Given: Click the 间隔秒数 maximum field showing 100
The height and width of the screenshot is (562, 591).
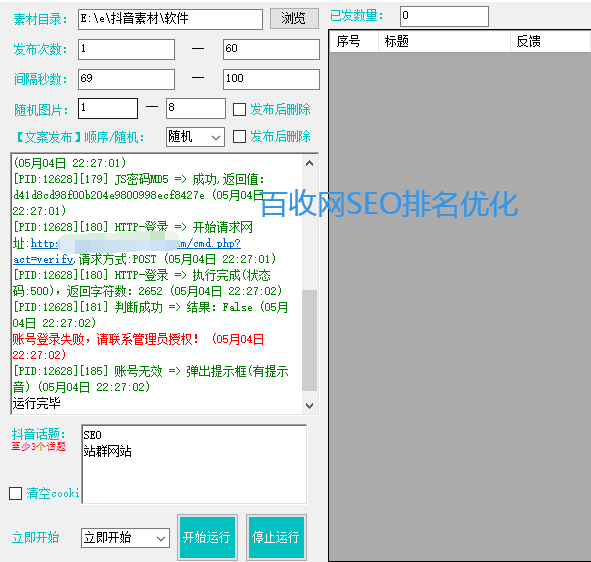Looking at the screenshot, I should pyautogui.click(x=271, y=79).
